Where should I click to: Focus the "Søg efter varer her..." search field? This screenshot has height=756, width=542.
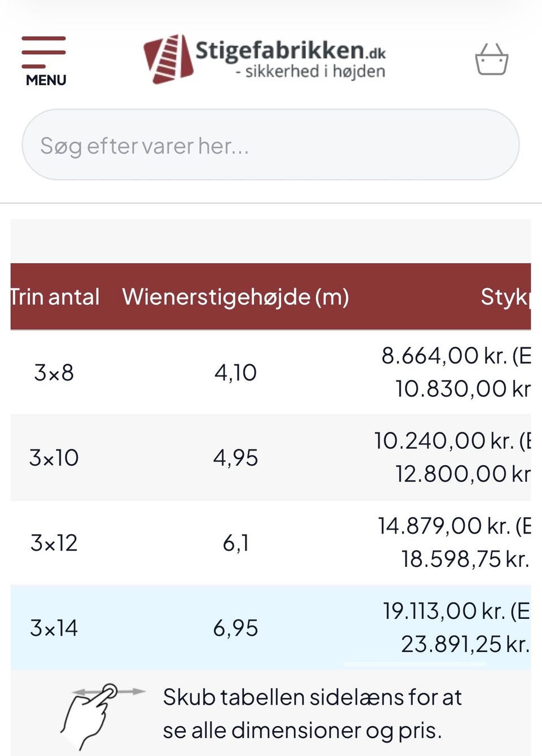click(x=270, y=145)
